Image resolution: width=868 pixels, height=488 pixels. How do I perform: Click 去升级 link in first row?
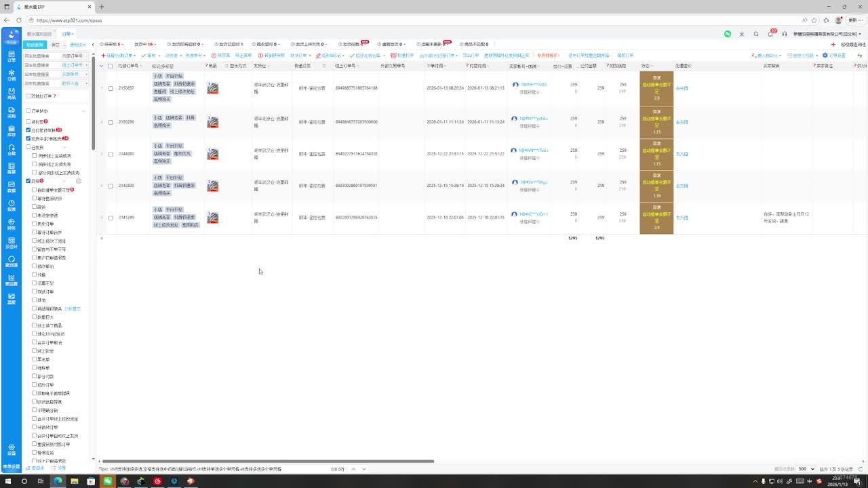coord(682,88)
